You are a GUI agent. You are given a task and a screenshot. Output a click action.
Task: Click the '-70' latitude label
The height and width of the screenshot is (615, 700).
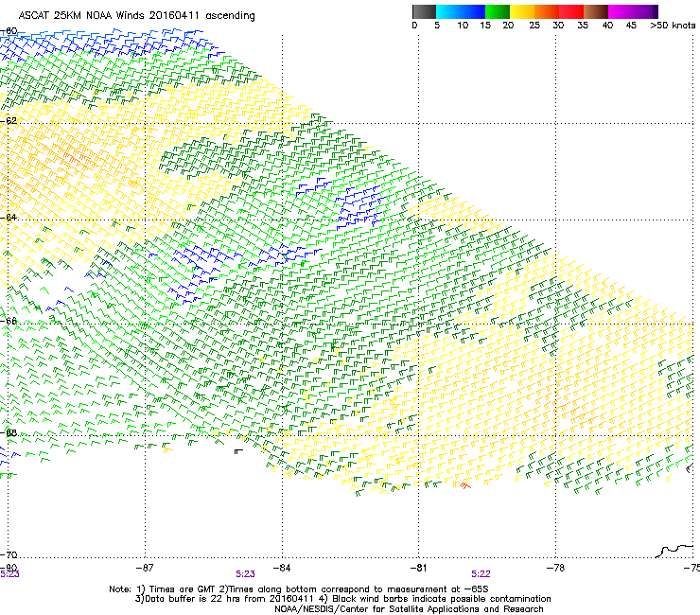coord(9,554)
